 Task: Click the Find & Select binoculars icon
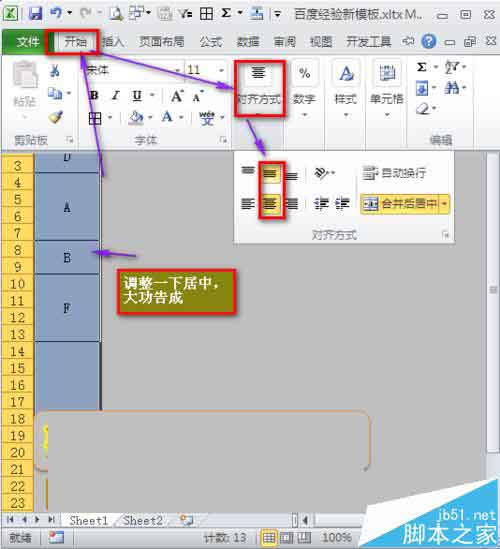click(452, 88)
